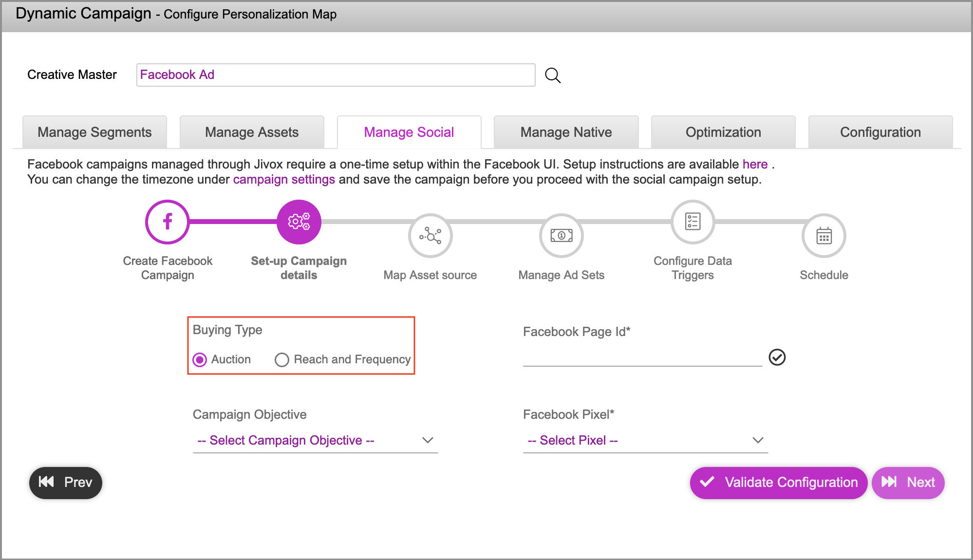Click into the Facebook Page Id field

pos(643,357)
